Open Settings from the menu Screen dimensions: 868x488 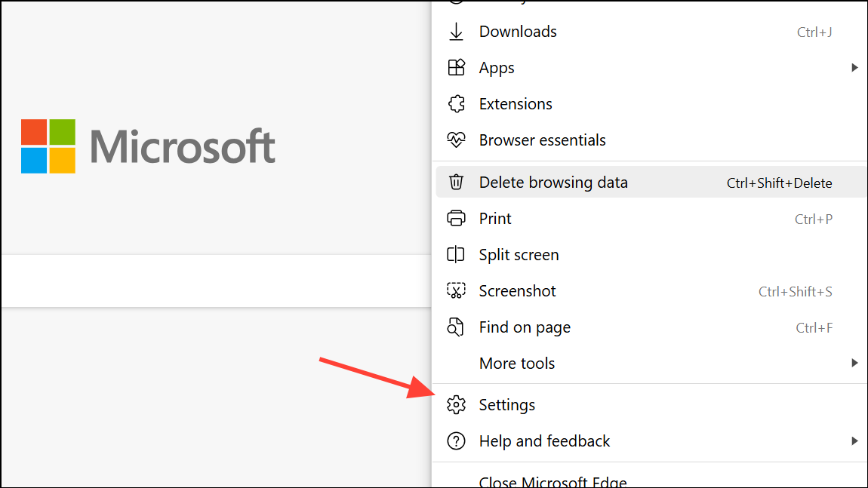click(506, 404)
